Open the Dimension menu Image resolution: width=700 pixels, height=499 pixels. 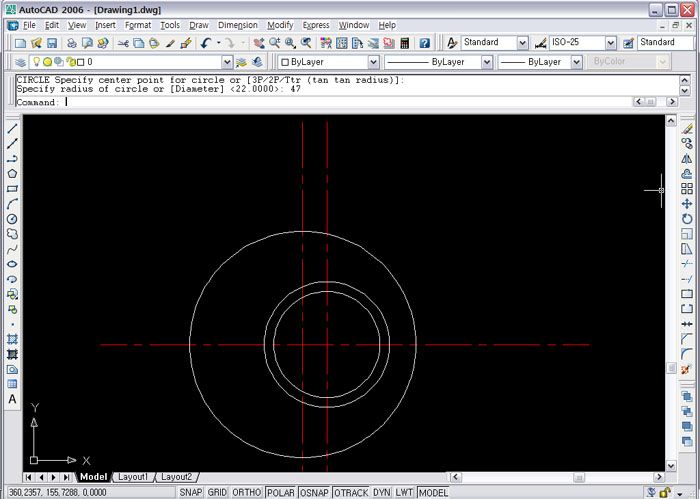pyautogui.click(x=238, y=25)
